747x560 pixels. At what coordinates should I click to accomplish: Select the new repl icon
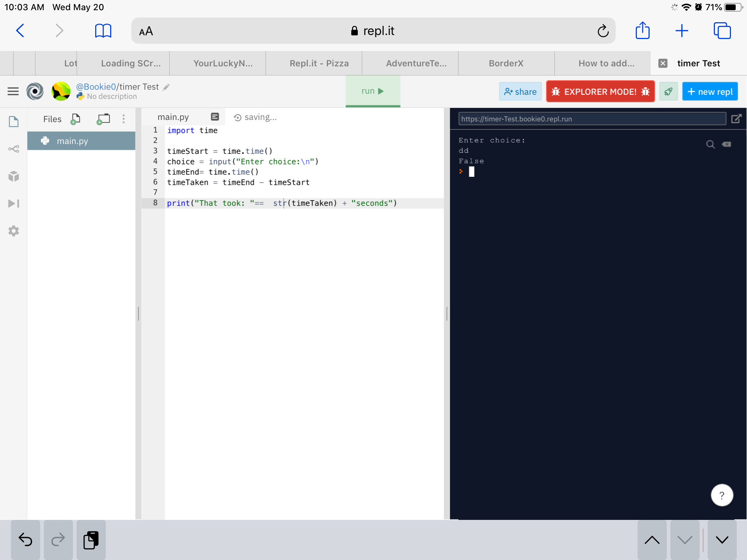click(x=710, y=91)
